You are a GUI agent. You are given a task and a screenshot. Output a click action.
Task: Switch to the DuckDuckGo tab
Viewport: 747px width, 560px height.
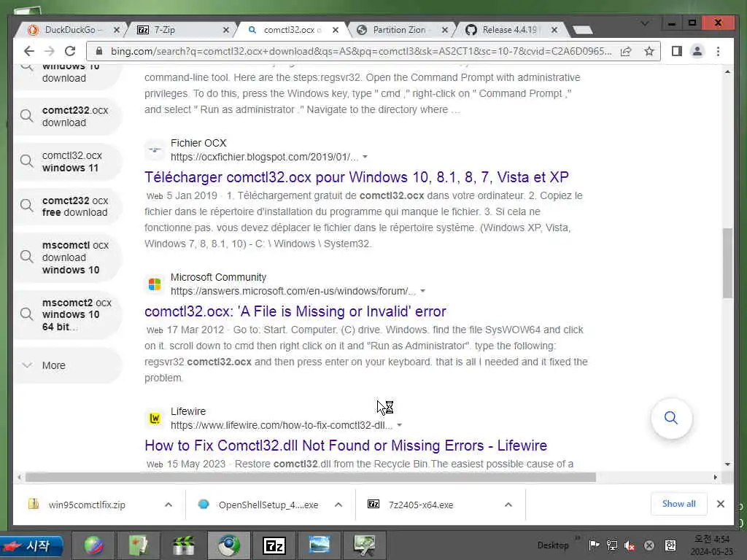coord(71,30)
